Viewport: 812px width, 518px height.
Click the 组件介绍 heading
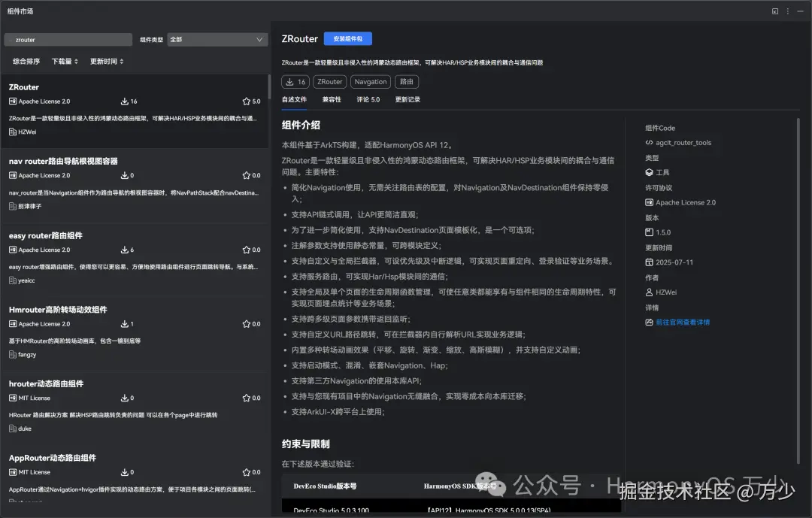coord(301,126)
